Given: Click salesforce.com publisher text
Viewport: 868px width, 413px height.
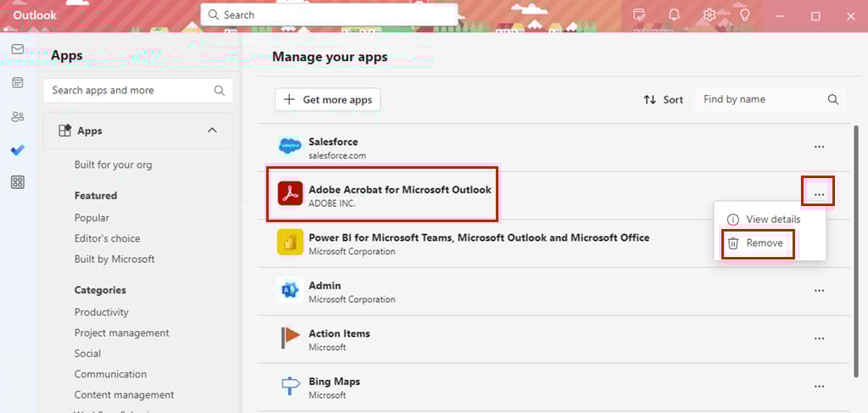Looking at the screenshot, I should tap(337, 155).
